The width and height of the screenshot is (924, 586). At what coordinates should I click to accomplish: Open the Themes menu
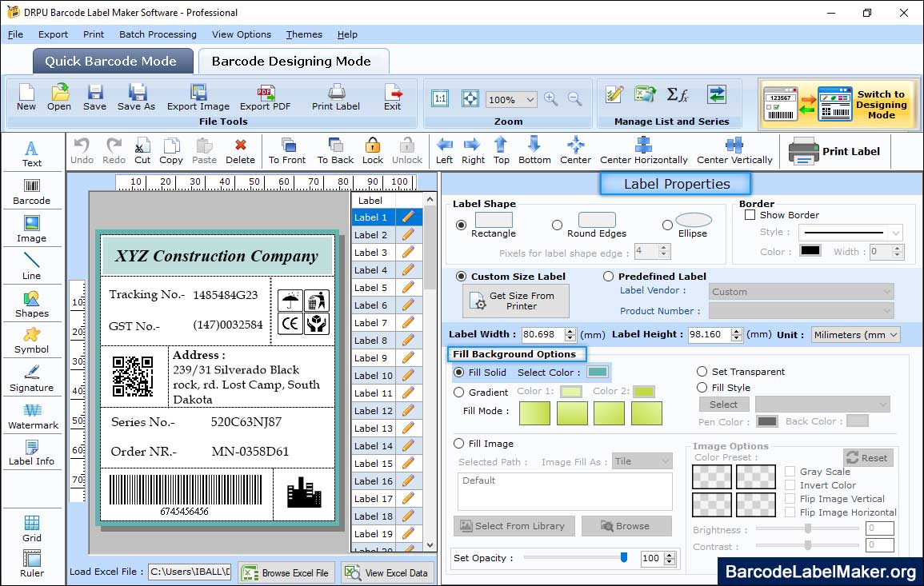click(304, 34)
